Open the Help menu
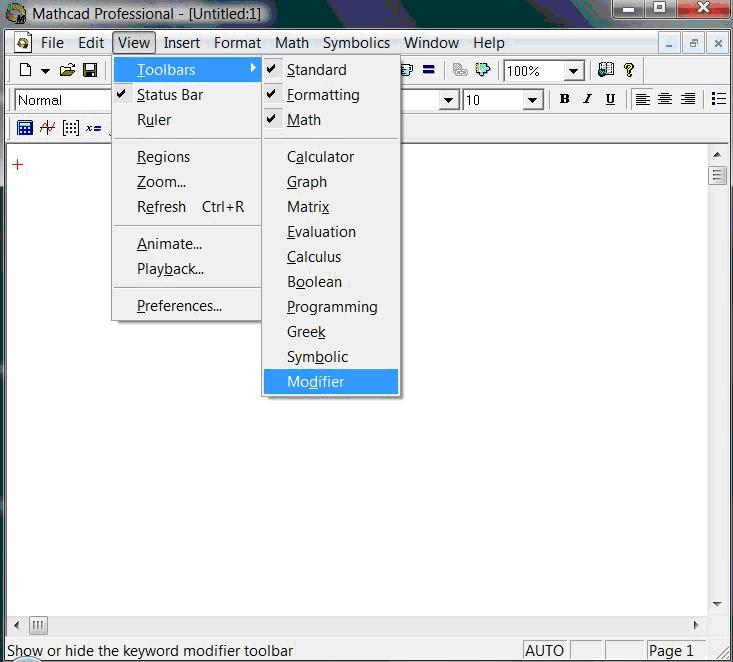 [x=489, y=43]
